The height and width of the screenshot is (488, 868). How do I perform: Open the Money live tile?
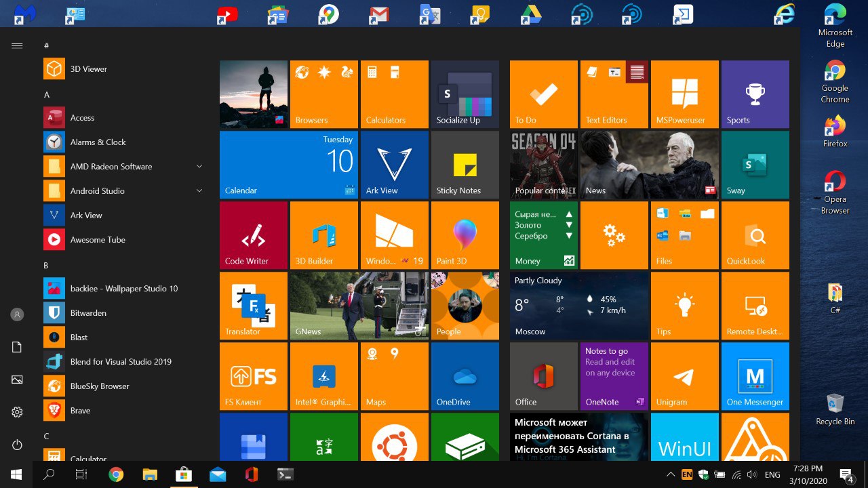[544, 235]
